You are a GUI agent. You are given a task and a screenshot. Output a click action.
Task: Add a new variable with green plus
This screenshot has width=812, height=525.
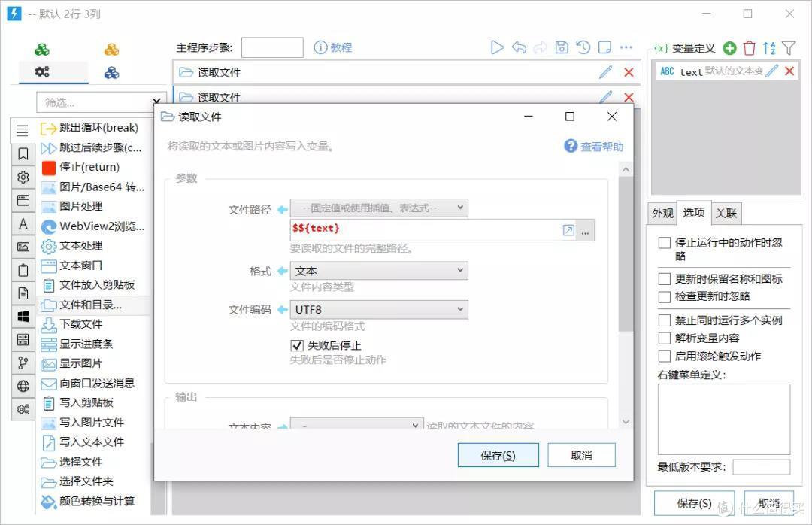[729, 48]
